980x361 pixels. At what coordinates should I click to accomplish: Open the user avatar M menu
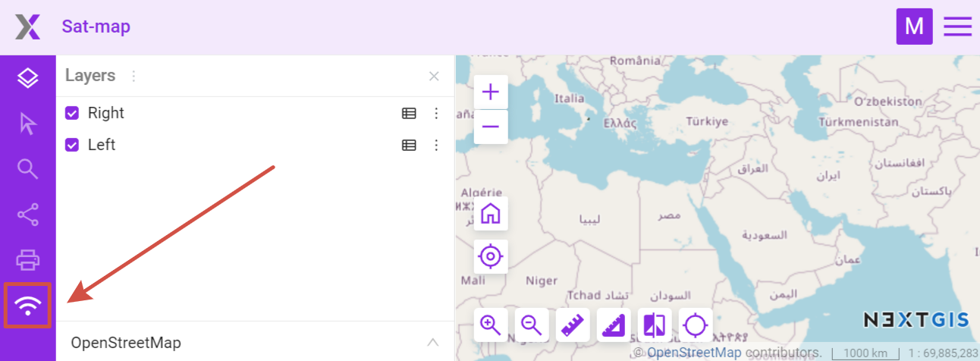click(x=914, y=27)
